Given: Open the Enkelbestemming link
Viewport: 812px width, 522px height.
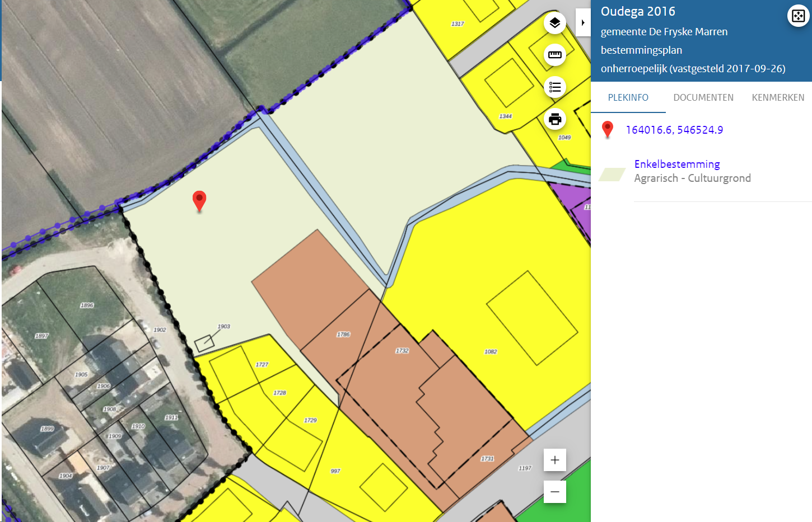Looking at the screenshot, I should pos(677,164).
